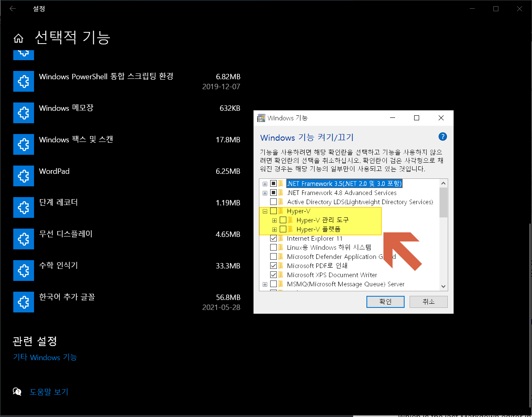Check the Microsoft Defender Application Guard checkbox
This screenshot has width=532, height=417.
[273, 256]
